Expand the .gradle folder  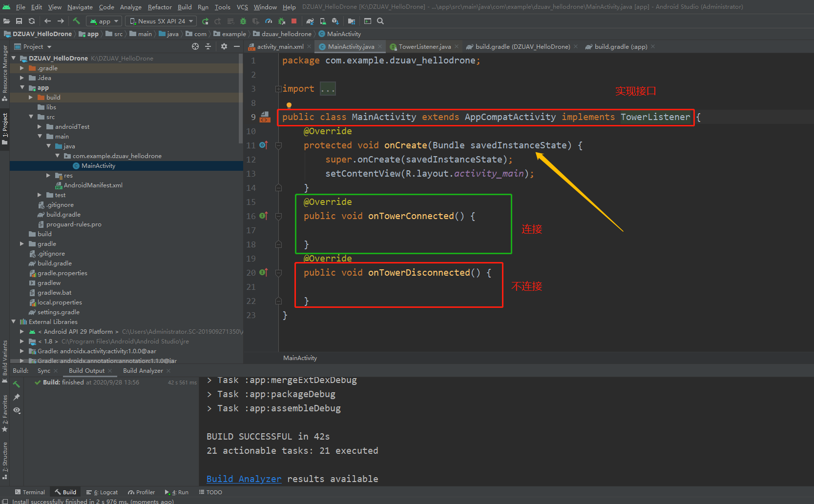point(22,68)
